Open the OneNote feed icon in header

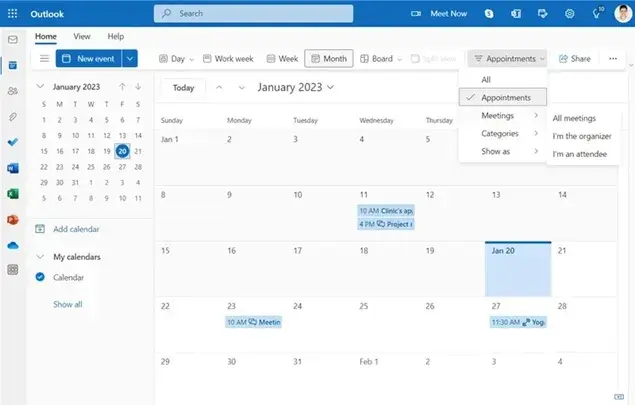[516, 14]
